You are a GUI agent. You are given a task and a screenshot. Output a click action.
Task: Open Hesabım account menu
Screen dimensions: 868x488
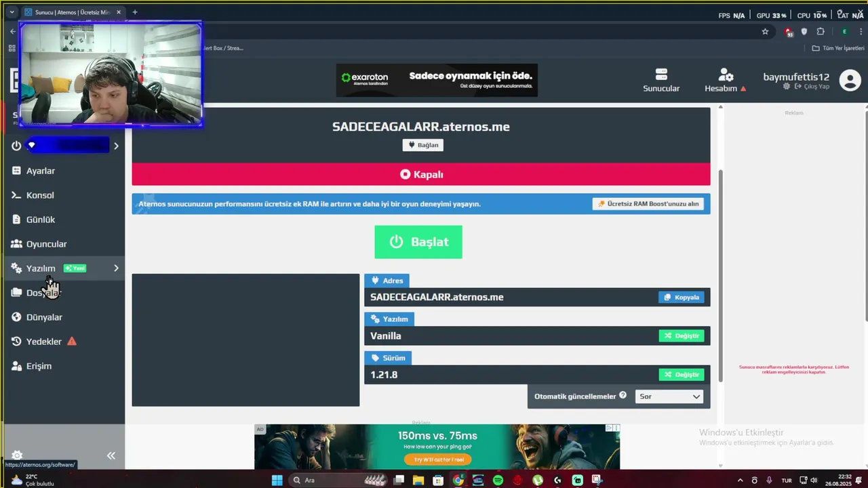coord(725,80)
